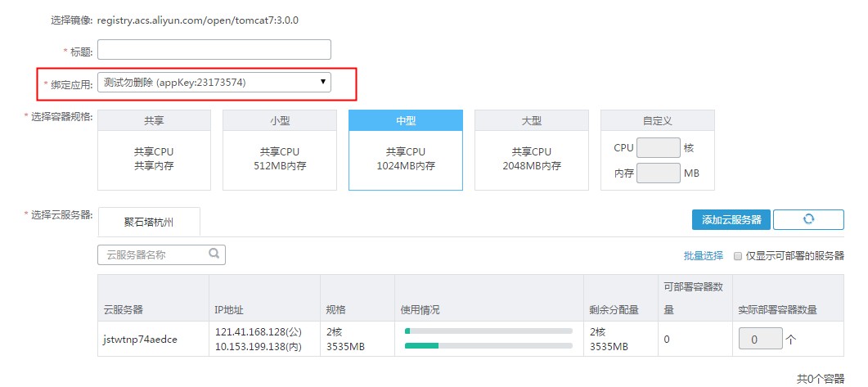This screenshot has height=387, width=868.
Task: Focus the 标题 text field
Action: pos(214,50)
